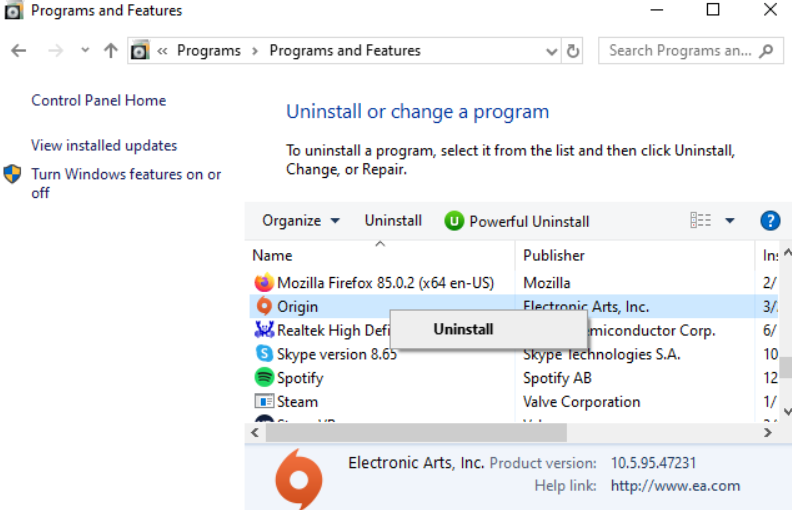Refresh the Programs and Features list
792x510 pixels.
point(573,50)
